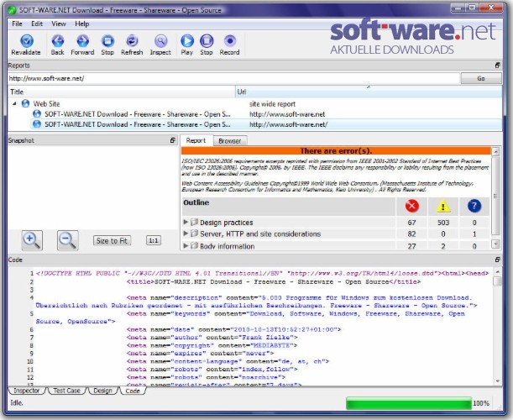Go Back using the blue arrow icon
The width and height of the screenshot is (513, 420).
pos(58,41)
